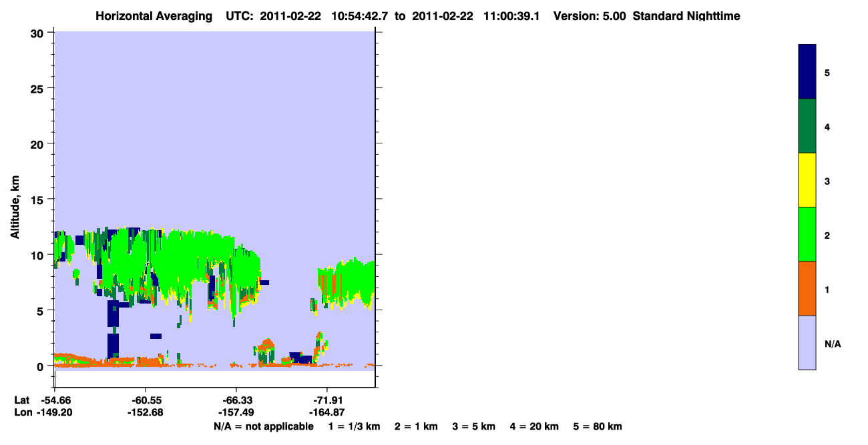Click 'Standard Nighttime' in the header
This screenshot has height=445, width=868.
pyautogui.click(x=686, y=16)
